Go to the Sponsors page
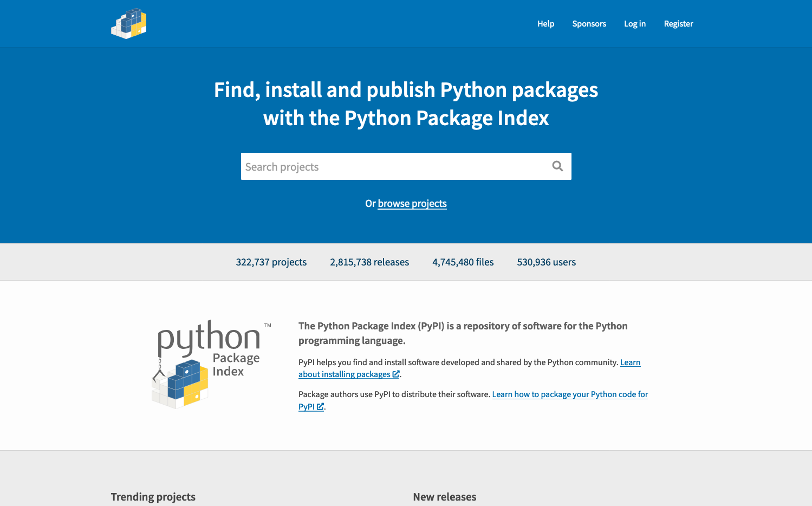 pos(589,24)
